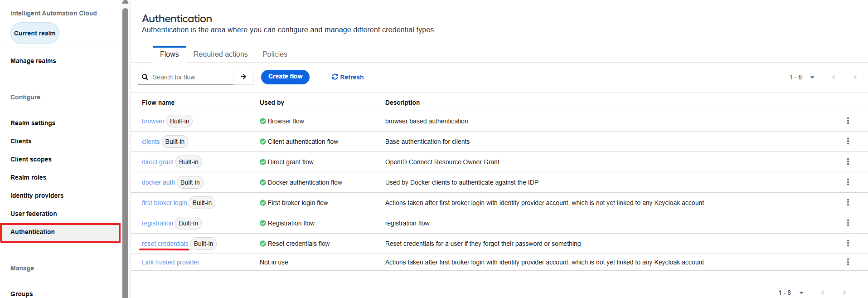Open Client scopes in sidebar
The width and height of the screenshot is (868, 298).
tap(31, 159)
